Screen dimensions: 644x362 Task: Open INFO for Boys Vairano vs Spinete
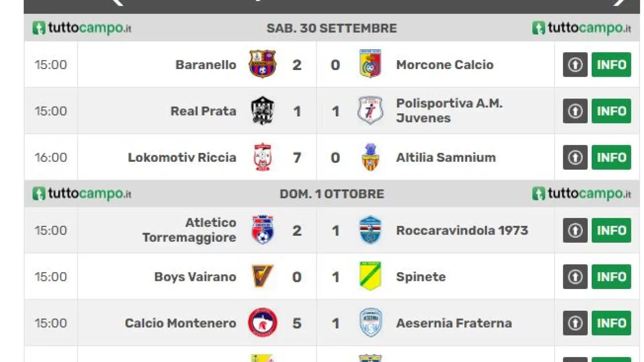coord(611,277)
